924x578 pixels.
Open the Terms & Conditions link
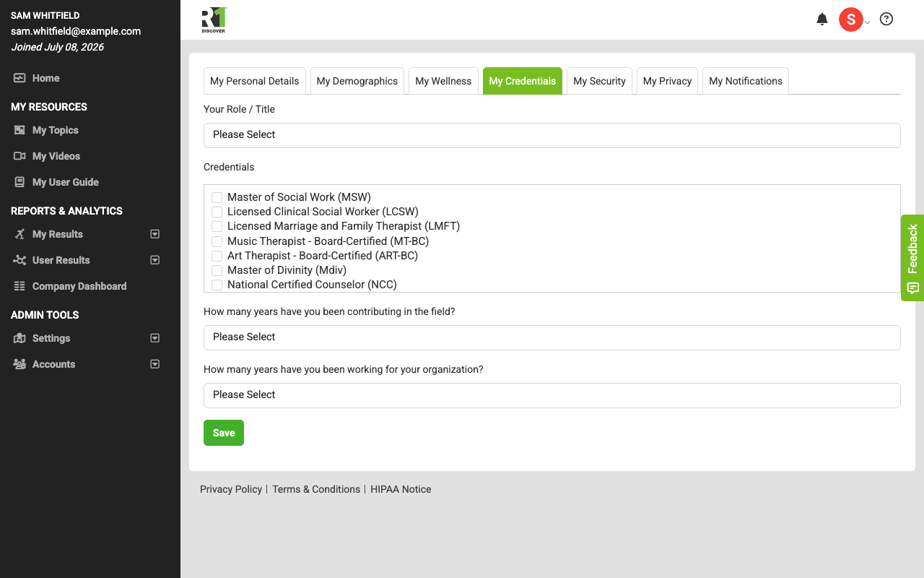pos(316,489)
